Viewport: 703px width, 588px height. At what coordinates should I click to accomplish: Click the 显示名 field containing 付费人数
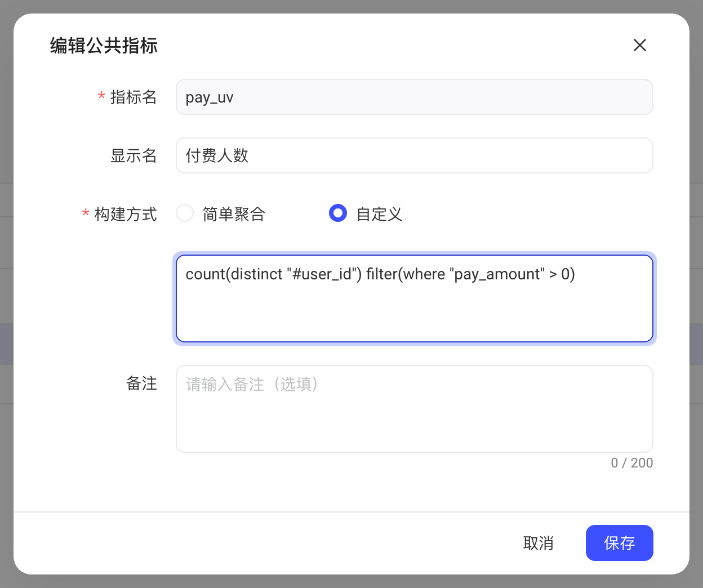pos(414,155)
